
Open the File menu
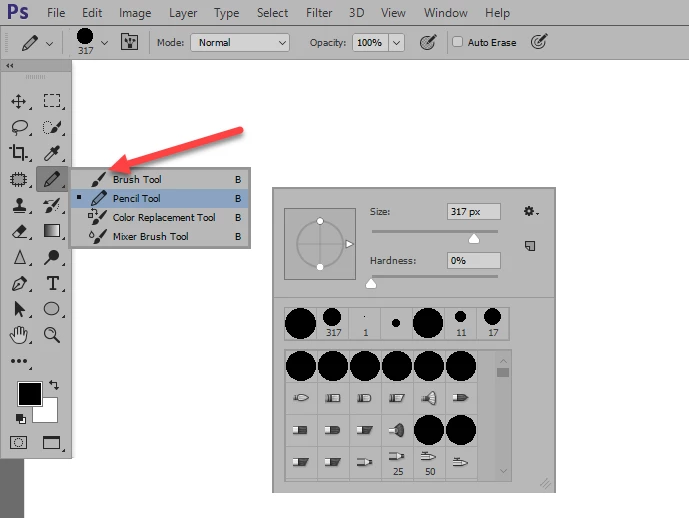56,13
